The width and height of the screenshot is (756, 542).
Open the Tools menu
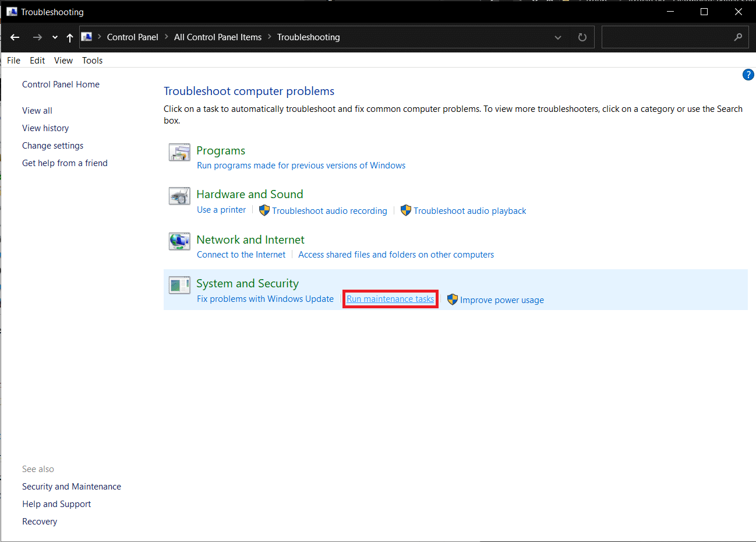pos(92,61)
